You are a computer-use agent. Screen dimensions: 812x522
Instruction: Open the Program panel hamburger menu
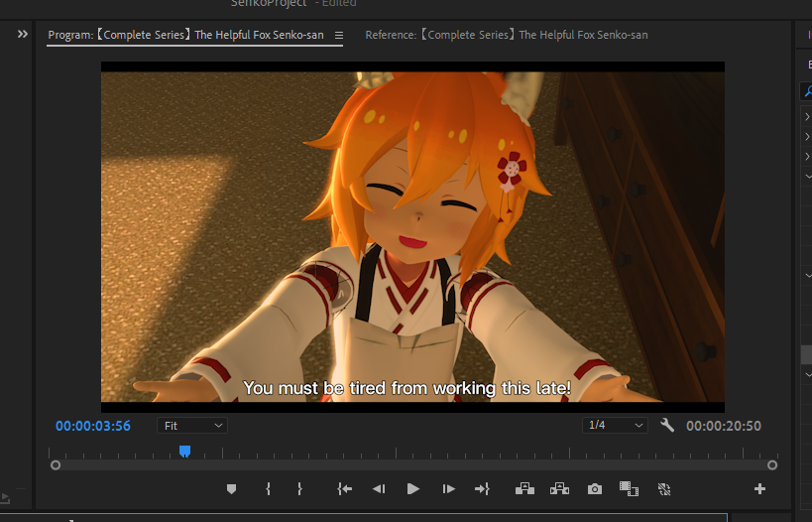coord(339,36)
